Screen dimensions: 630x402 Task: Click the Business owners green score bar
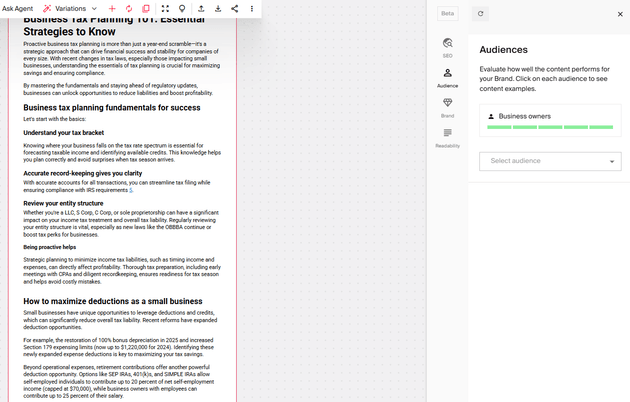[549, 127]
